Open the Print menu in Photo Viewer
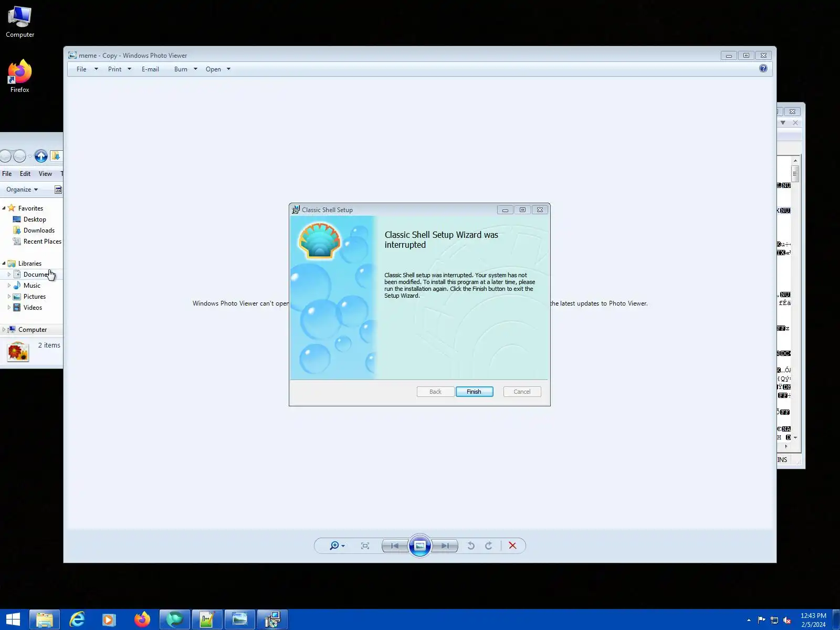This screenshot has width=840, height=630. 119,69
